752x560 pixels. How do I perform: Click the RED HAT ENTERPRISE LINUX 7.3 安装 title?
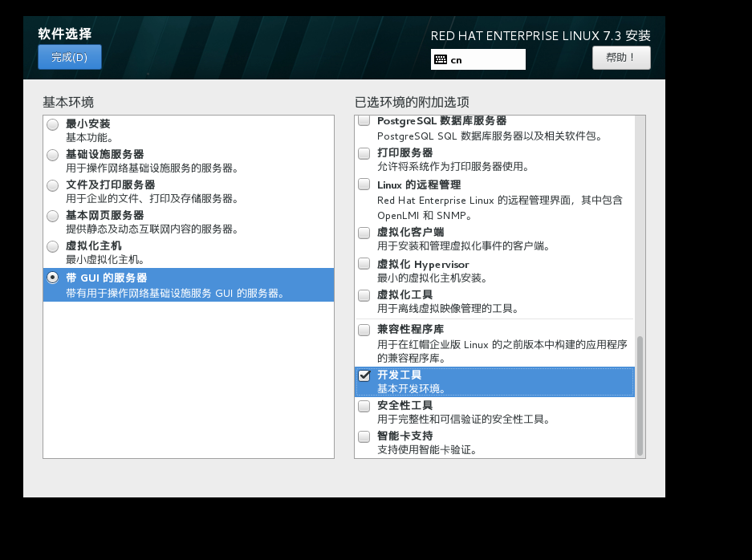click(540, 36)
